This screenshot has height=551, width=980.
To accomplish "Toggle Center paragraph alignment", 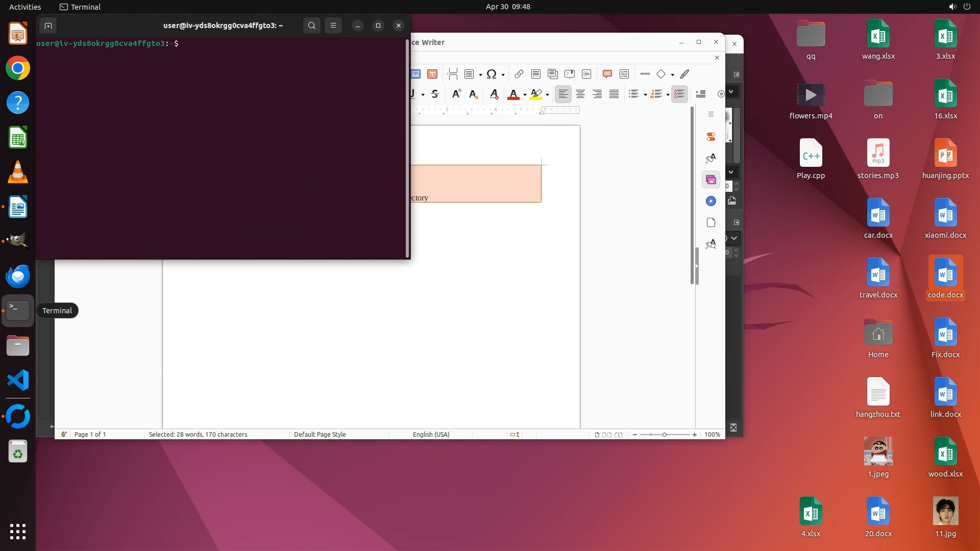I will coord(580,94).
